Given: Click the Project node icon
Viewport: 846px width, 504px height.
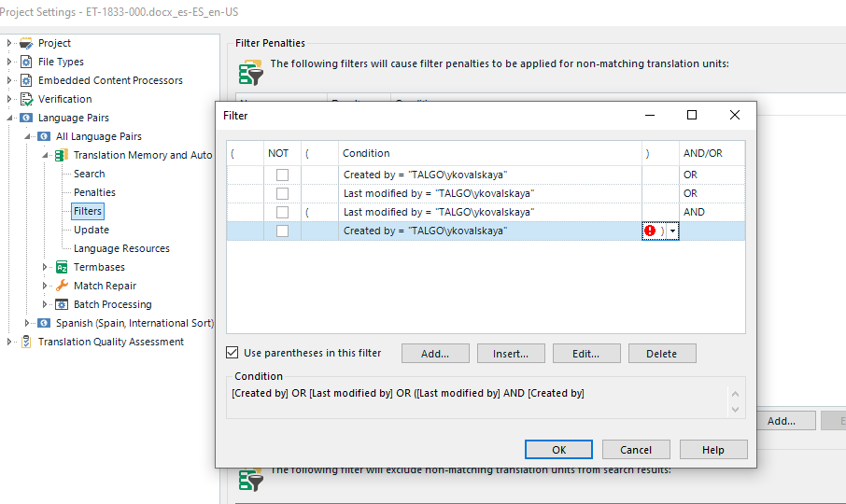Looking at the screenshot, I should (x=26, y=43).
